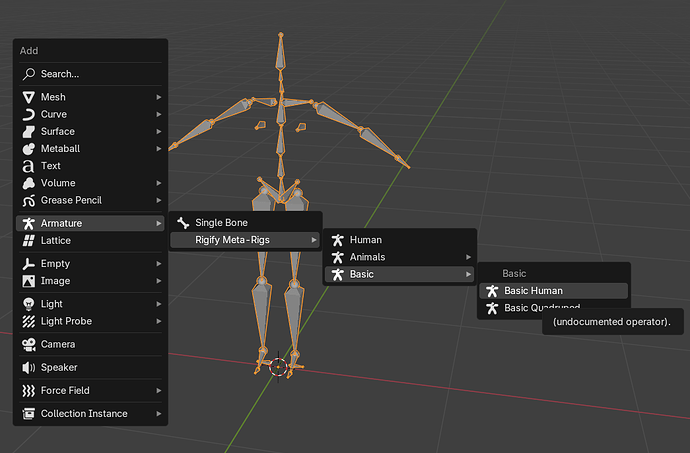Open the Animals meta-rig submenu
Screen dimensions: 690x453
[400, 257]
